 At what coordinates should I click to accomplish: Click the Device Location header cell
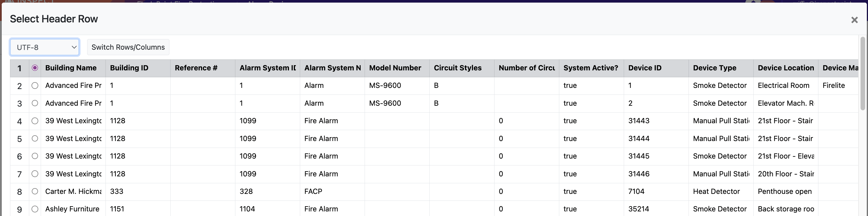point(786,68)
